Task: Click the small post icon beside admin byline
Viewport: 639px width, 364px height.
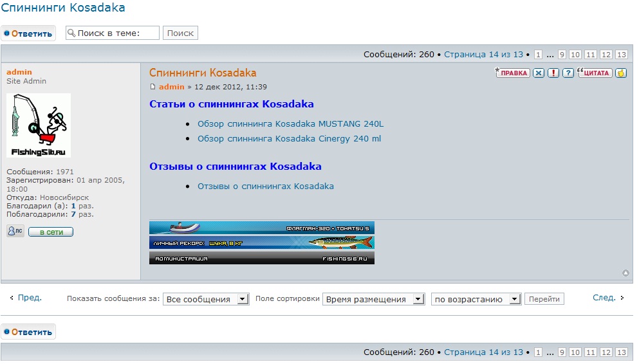Action: 153,87
